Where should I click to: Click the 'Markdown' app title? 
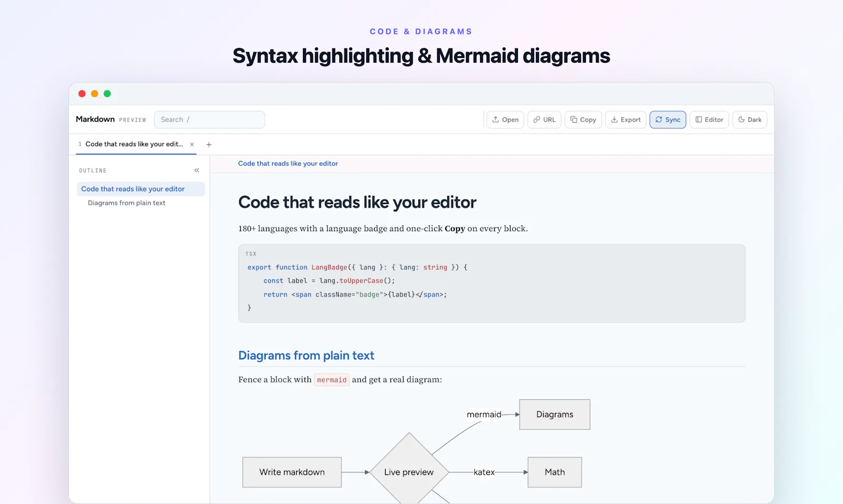click(x=95, y=119)
